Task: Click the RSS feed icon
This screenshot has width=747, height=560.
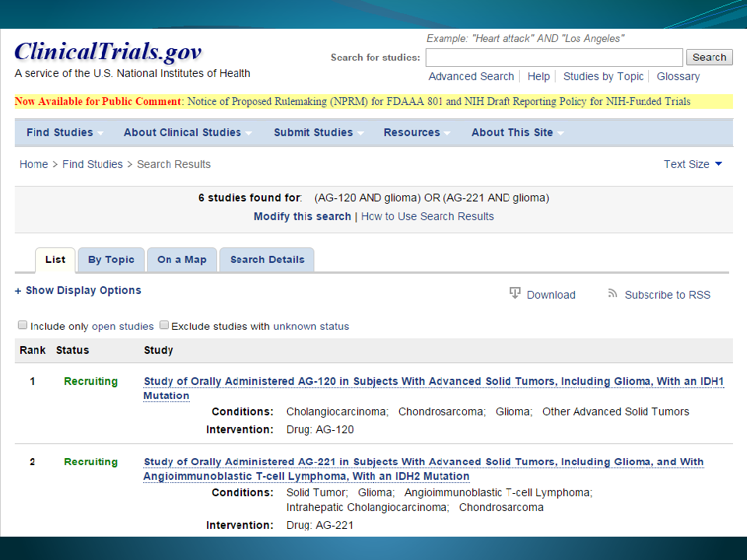Action: click(x=612, y=294)
